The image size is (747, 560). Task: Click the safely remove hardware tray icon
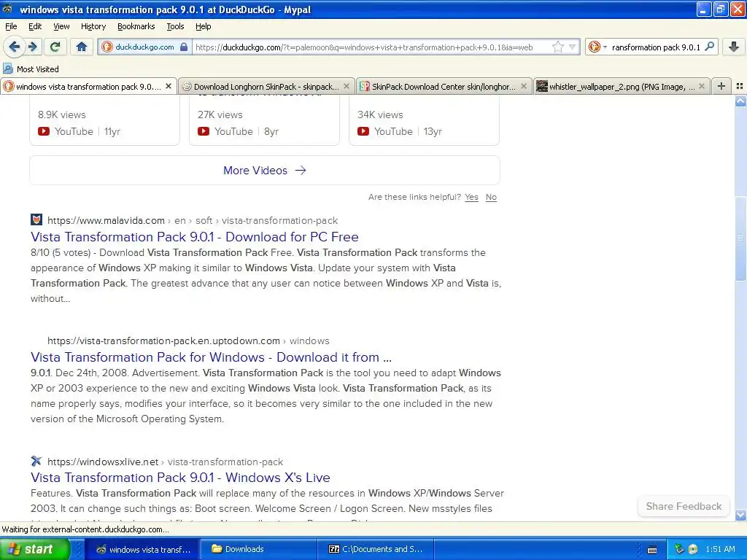click(679, 549)
